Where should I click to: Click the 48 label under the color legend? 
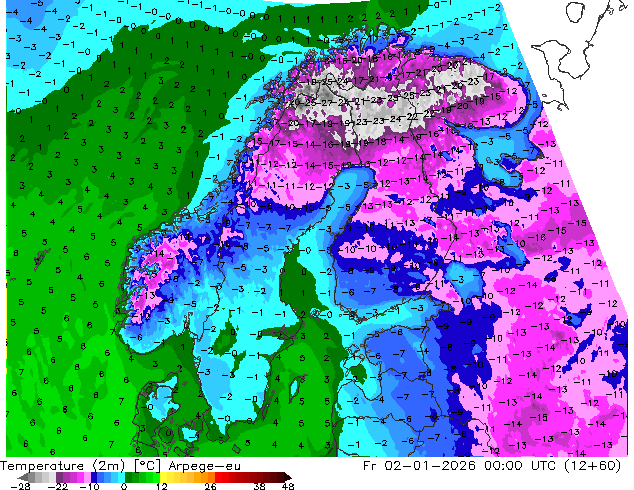tap(288, 486)
